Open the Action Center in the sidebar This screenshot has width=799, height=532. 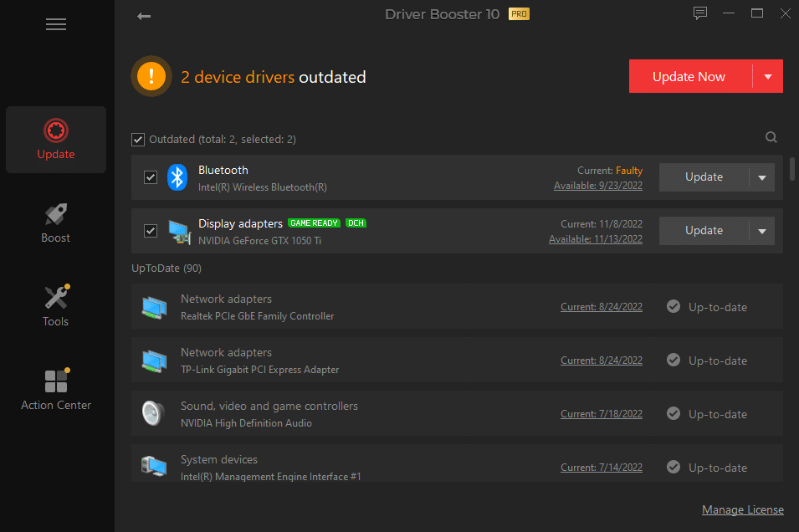(x=56, y=390)
